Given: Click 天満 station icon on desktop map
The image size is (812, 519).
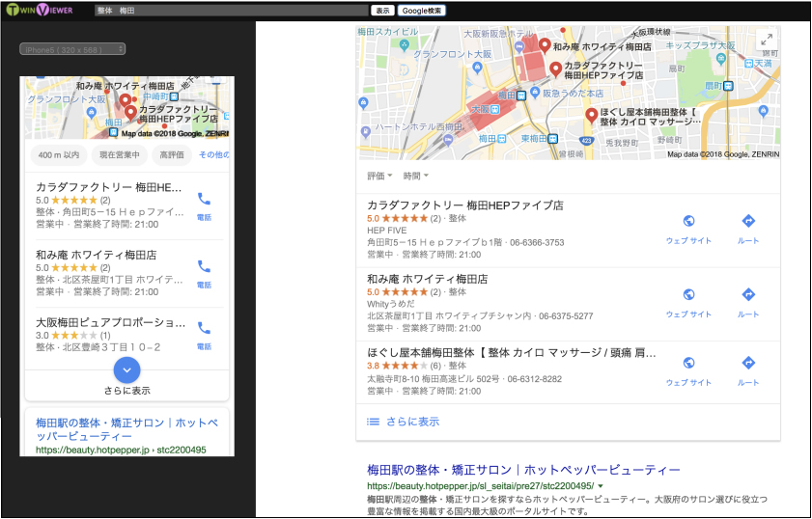Looking at the screenshot, I should 749,64.
